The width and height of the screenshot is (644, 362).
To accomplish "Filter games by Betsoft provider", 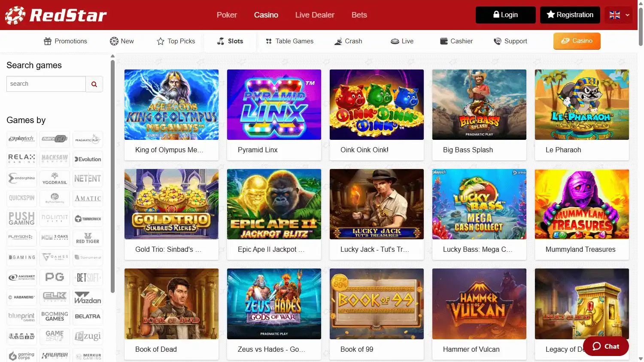I will pyautogui.click(x=88, y=278).
